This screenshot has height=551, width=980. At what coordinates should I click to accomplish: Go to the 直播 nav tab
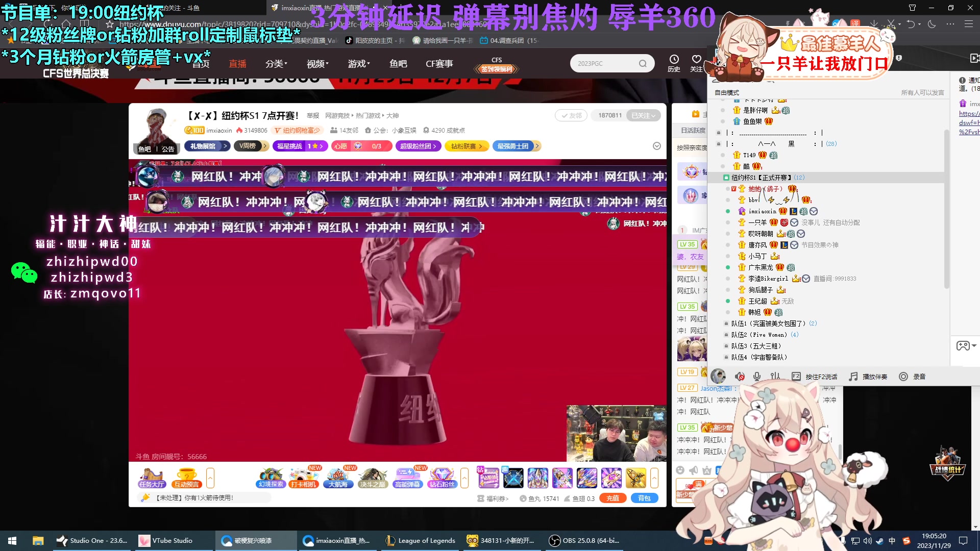[237, 64]
